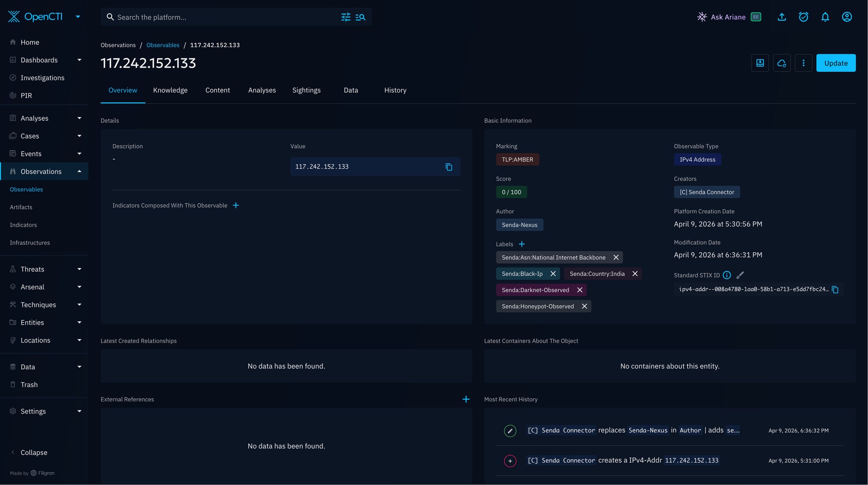
Task: Copy the observable value to clipboard
Action: click(x=449, y=167)
